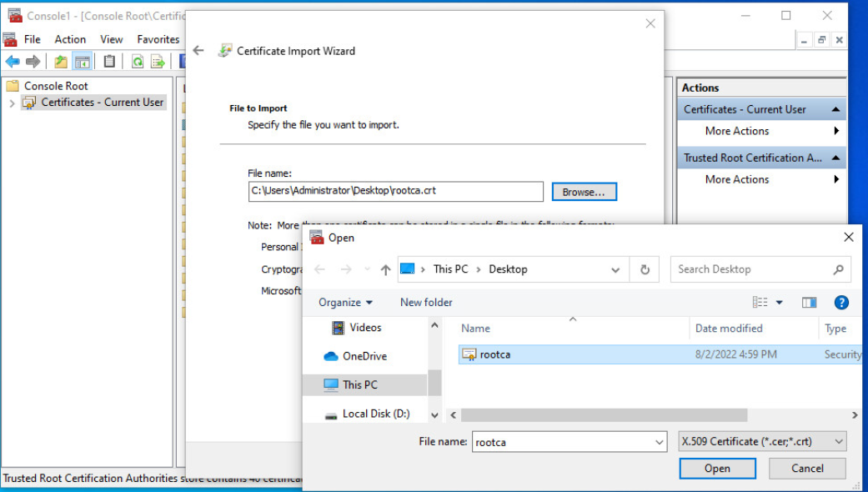Click New folder in Open dialog
868x492 pixels.
pos(426,302)
